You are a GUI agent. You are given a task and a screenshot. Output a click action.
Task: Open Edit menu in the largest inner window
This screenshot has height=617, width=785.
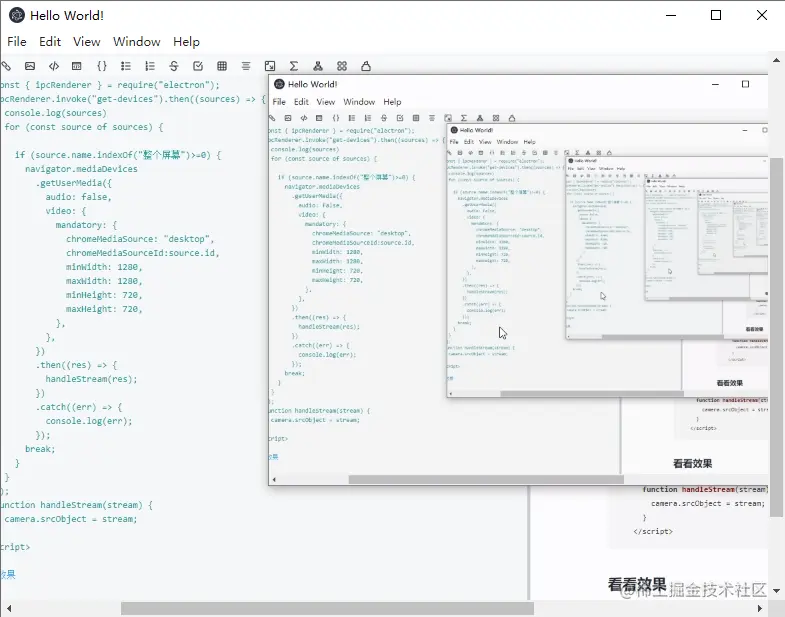[x=301, y=102]
